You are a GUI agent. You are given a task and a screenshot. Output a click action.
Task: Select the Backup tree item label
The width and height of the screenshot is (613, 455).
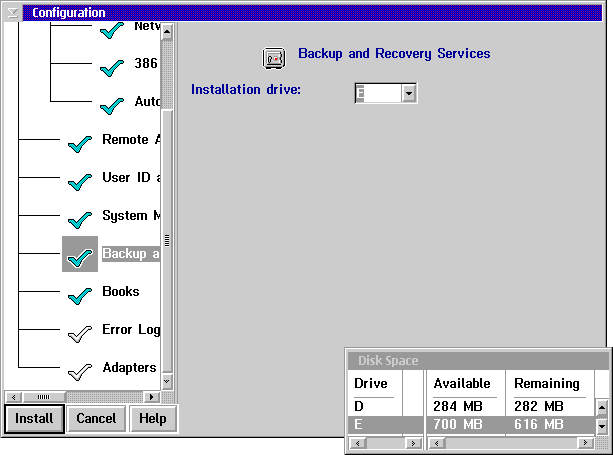click(131, 254)
